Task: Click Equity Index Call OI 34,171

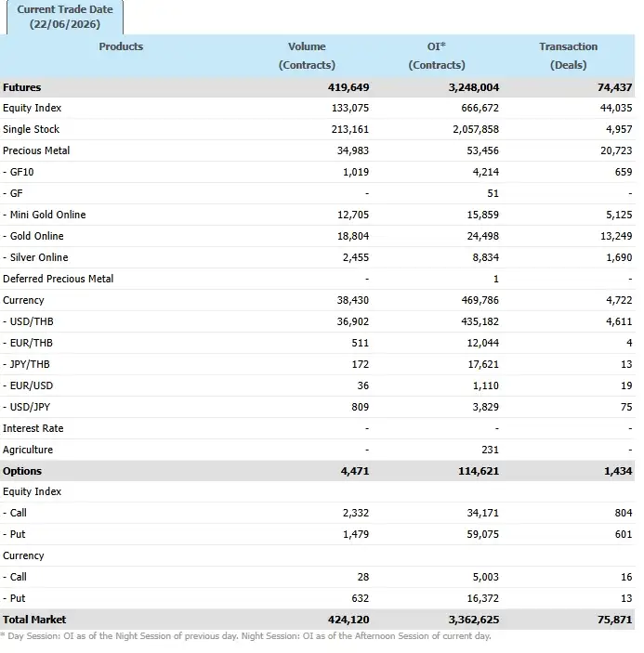Action: (x=483, y=513)
